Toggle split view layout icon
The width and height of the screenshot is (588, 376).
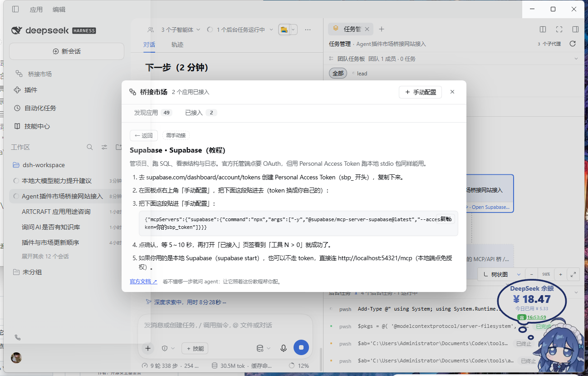pyautogui.click(x=543, y=29)
